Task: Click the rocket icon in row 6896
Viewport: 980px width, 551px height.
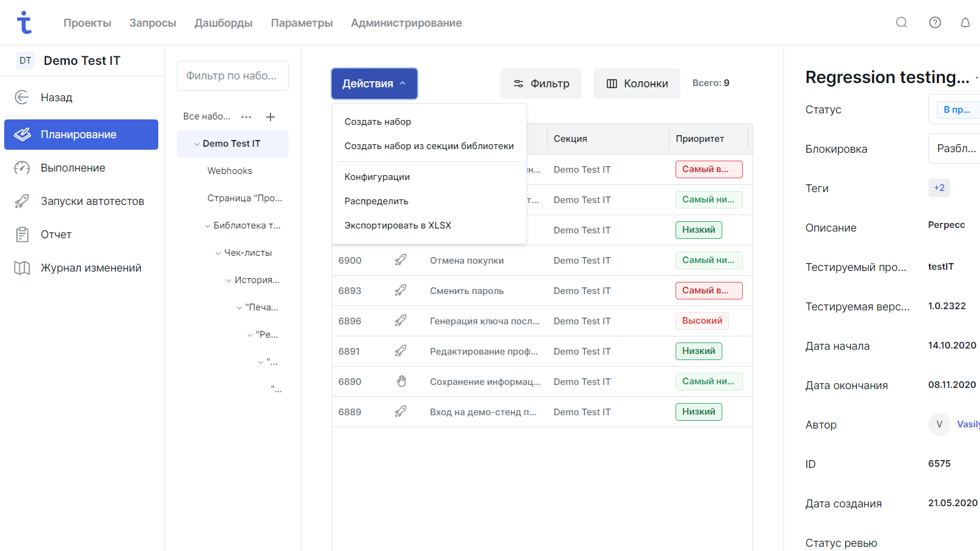Action: tap(401, 321)
